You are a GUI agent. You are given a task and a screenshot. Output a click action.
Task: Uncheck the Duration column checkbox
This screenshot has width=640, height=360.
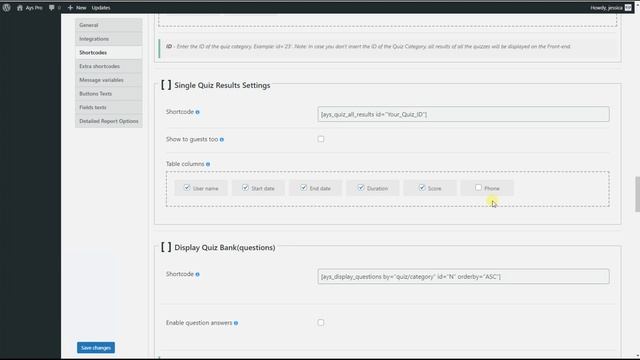coord(361,188)
